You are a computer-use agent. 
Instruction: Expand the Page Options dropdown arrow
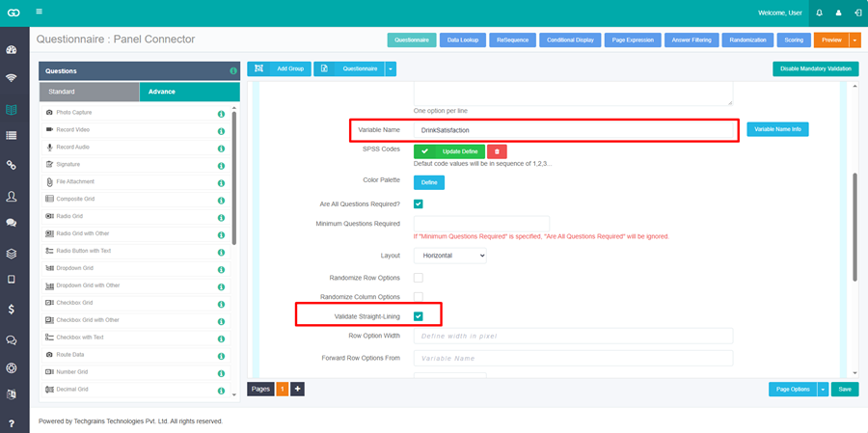pyautogui.click(x=824, y=390)
